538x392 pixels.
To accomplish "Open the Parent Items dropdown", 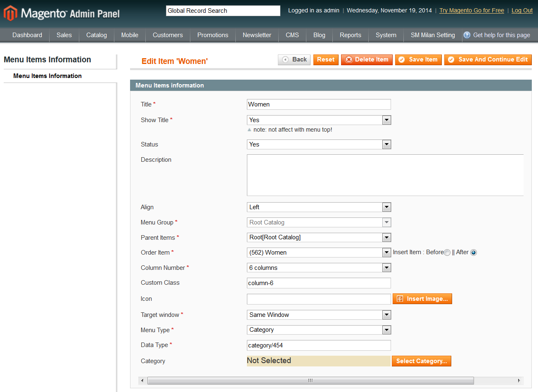I will [x=319, y=237].
